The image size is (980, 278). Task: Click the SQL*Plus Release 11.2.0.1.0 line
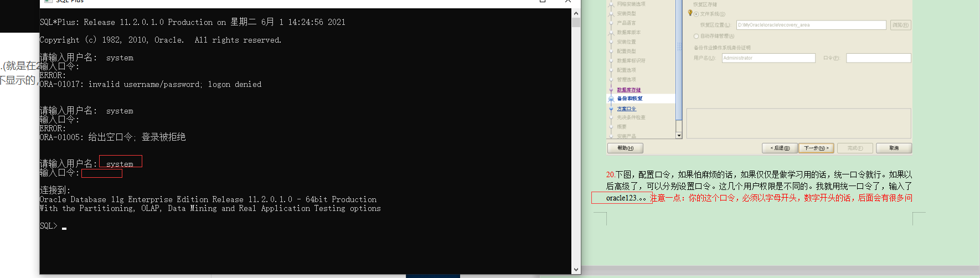click(193, 22)
